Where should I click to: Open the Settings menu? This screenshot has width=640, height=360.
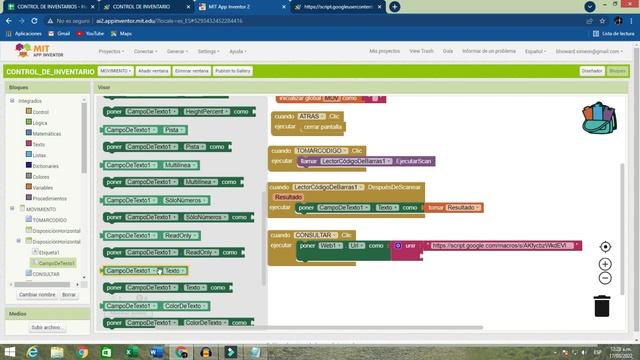(208, 51)
